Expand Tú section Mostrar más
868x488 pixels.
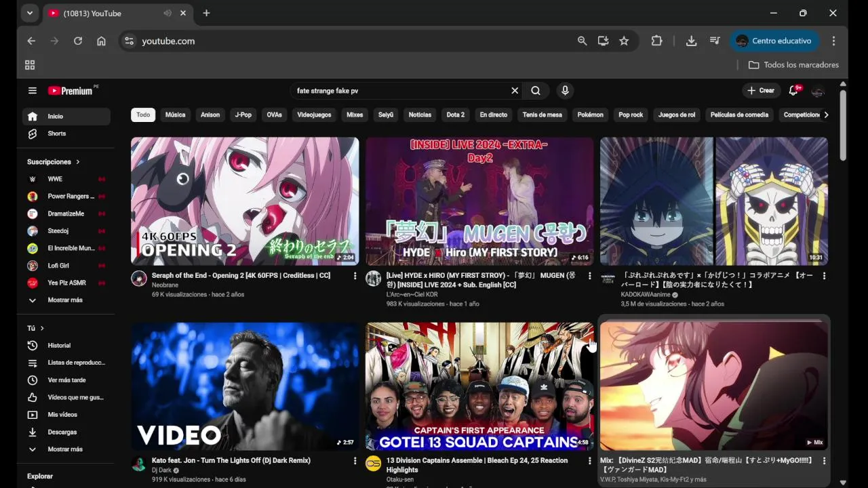pos(66,449)
